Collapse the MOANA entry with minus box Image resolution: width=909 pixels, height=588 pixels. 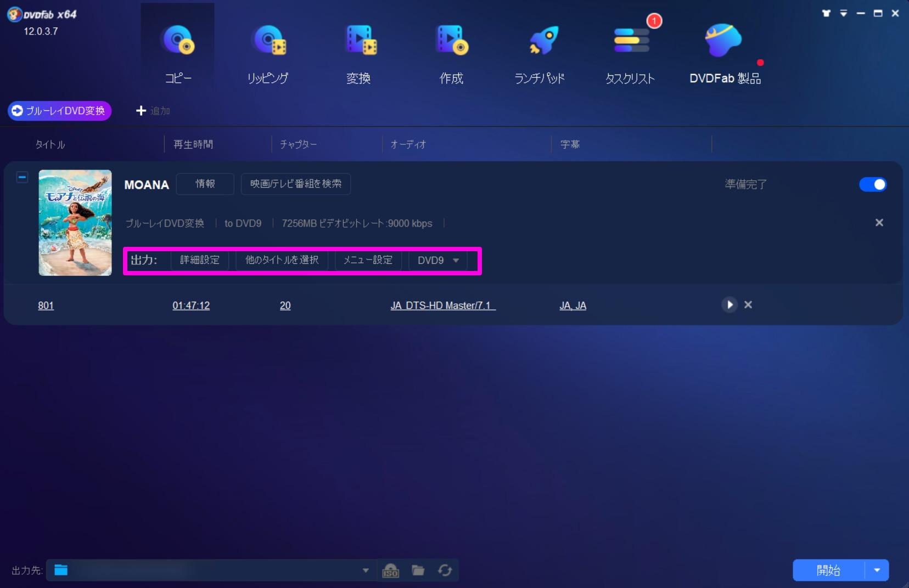22,177
